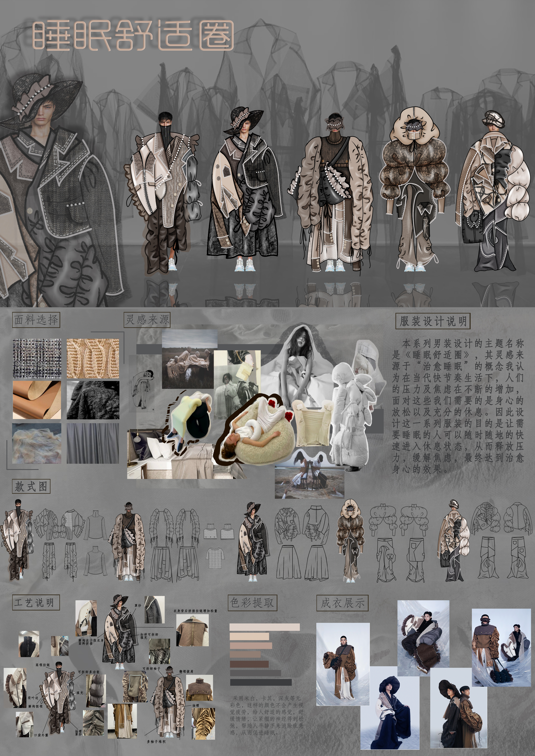
Task: Click the 服装设计说明 section heading
Action: 433,321
